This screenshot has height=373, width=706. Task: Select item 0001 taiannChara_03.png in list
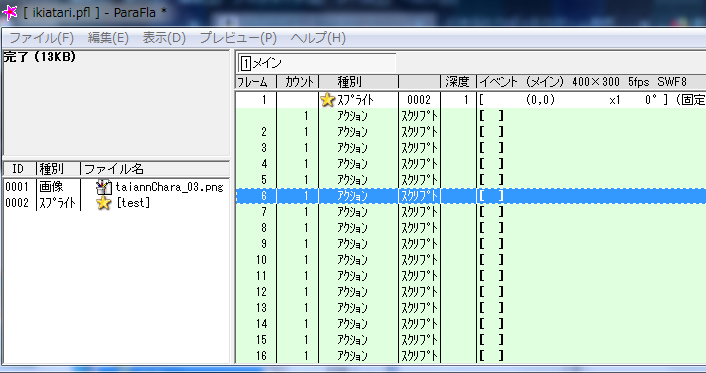(x=114, y=187)
